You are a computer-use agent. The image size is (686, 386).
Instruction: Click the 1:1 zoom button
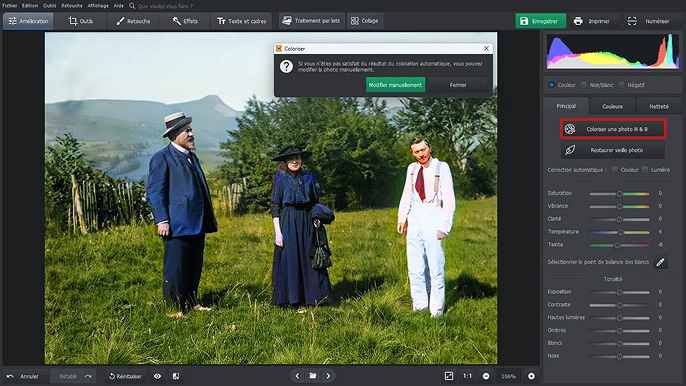pyautogui.click(x=467, y=376)
